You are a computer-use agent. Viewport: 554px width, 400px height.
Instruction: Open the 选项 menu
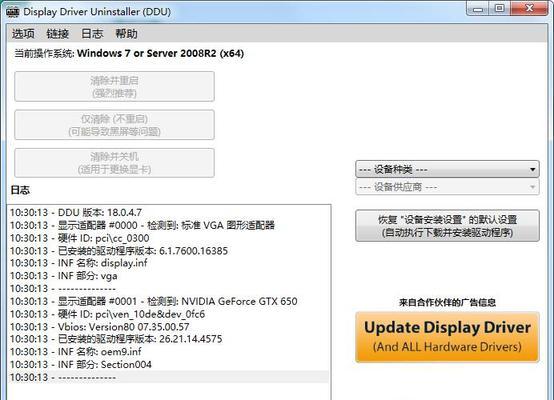(x=23, y=34)
